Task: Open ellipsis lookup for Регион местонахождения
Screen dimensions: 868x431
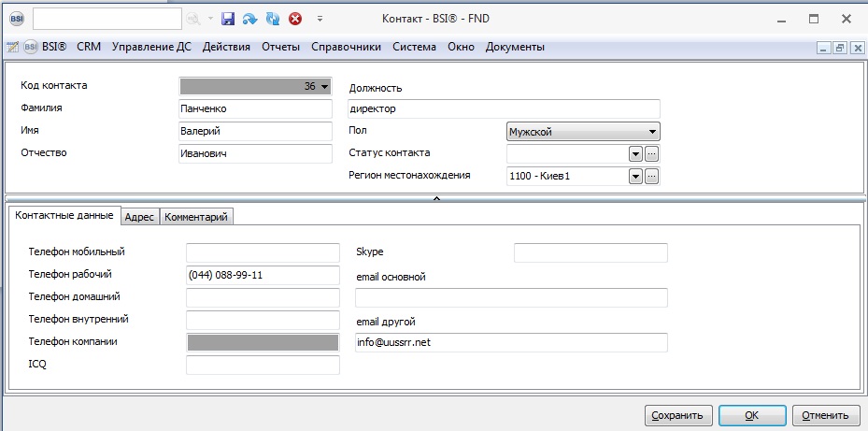Action: click(652, 176)
